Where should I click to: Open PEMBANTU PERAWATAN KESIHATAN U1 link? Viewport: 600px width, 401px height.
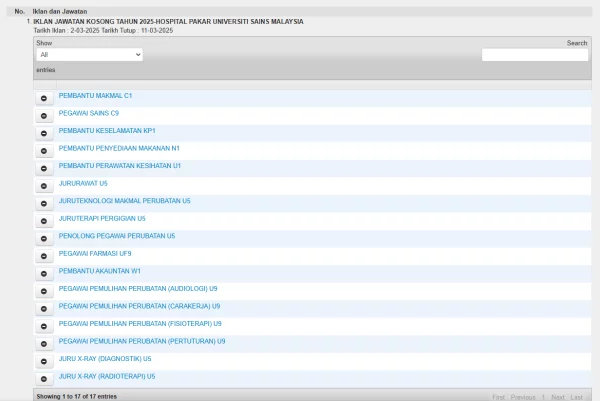click(120, 165)
